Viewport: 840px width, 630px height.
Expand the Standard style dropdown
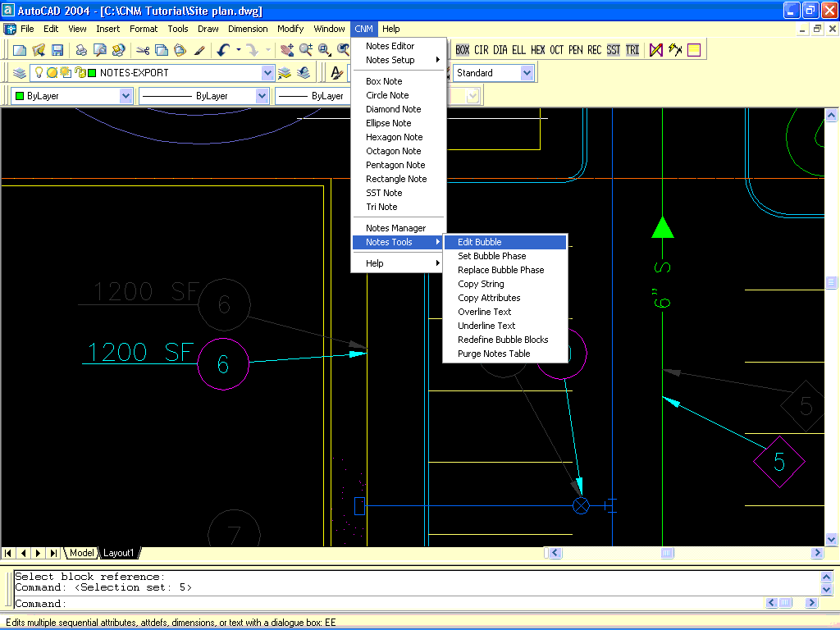[527, 73]
